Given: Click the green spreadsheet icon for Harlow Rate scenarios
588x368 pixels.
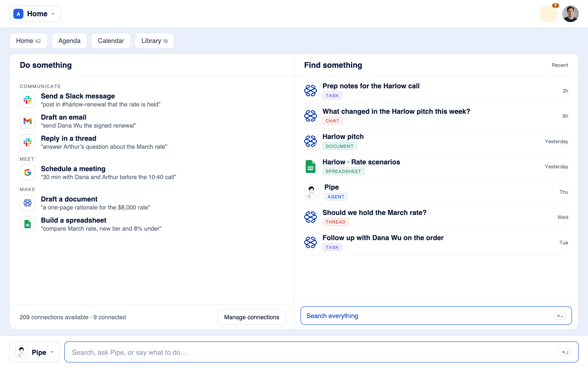Looking at the screenshot, I should (311, 167).
